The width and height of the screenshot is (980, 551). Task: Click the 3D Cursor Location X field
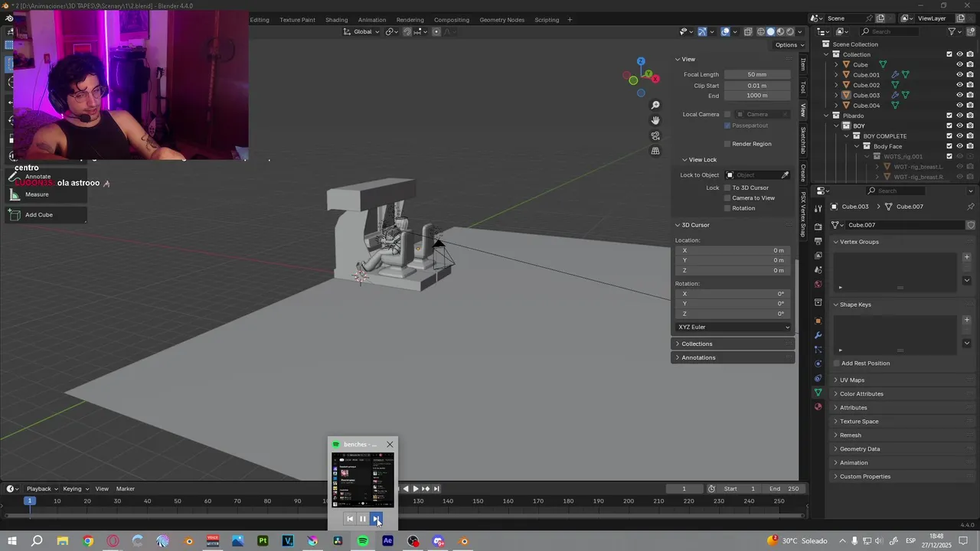(733, 251)
